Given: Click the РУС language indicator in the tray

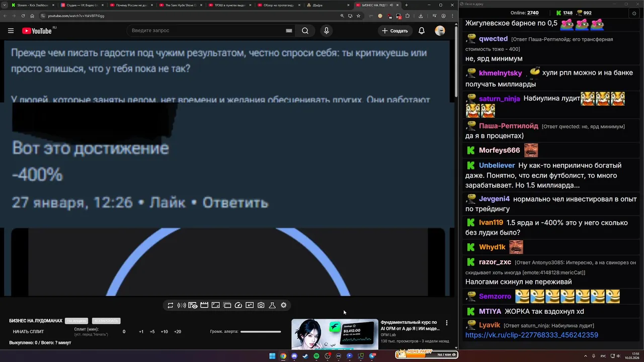Looking at the screenshot, I should pyautogui.click(x=603, y=356).
